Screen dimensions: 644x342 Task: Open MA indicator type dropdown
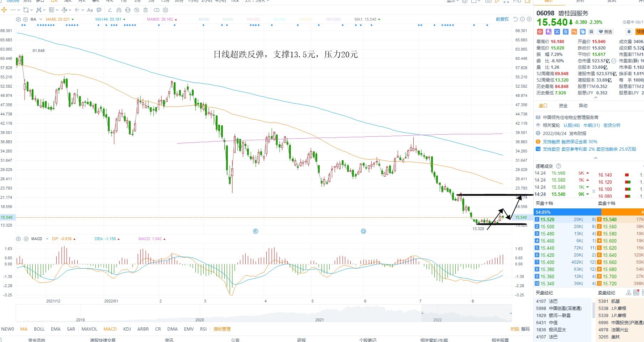[41, 19]
